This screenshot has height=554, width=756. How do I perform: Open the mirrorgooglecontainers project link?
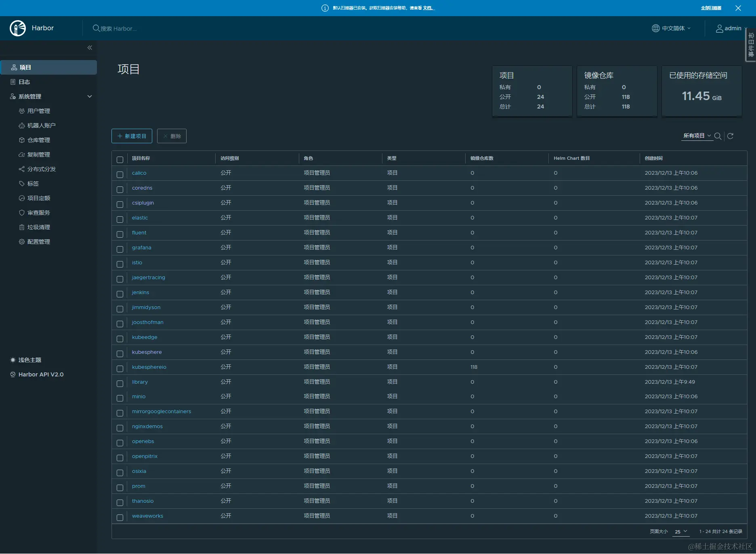(162, 412)
